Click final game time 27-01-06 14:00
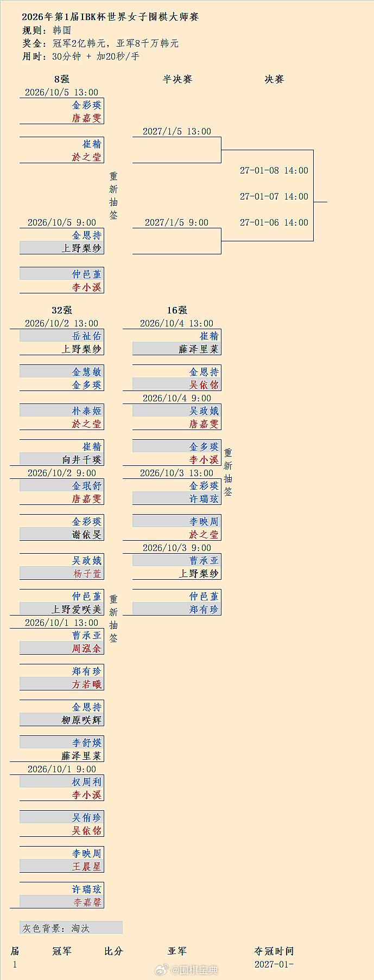Viewport: 374px width, 980px height. (x=274, y=222)
